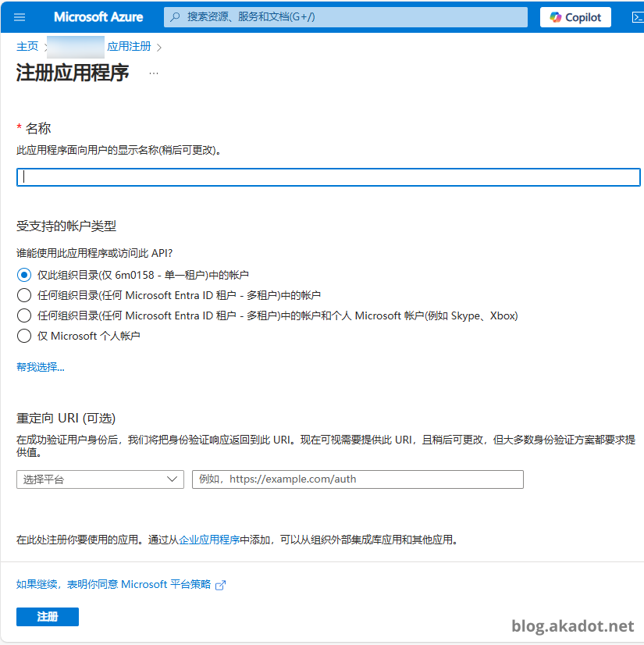Open the external link icon beside platform policy

pos(220,585)
